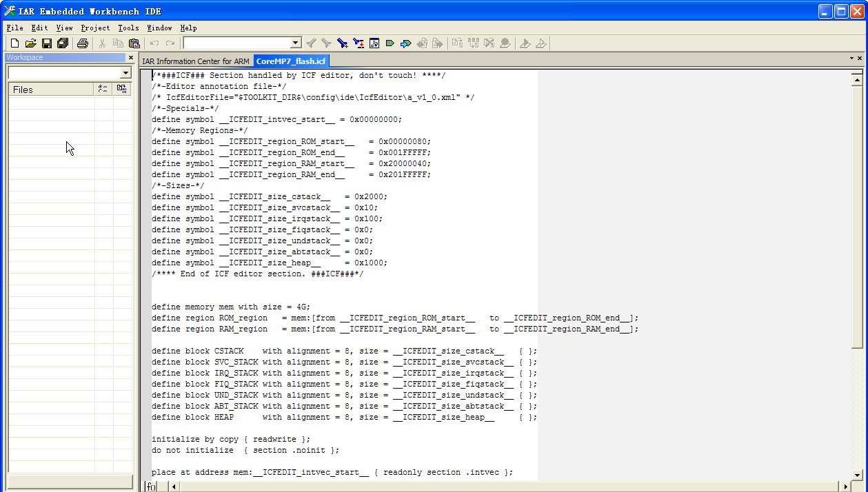This screenshot has height=492, width=868.
Task: Click the Download and Debug icon
Action: tap(525, 43)
